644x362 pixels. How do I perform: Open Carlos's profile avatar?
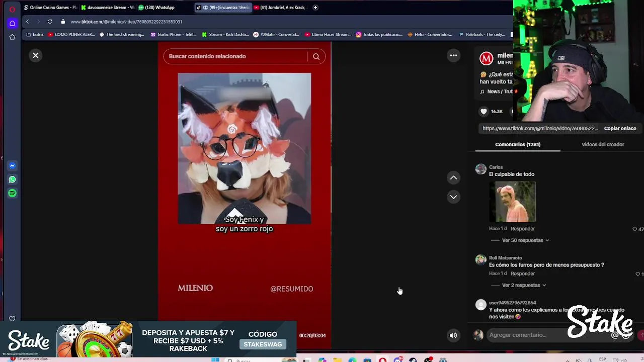point(481,169)
